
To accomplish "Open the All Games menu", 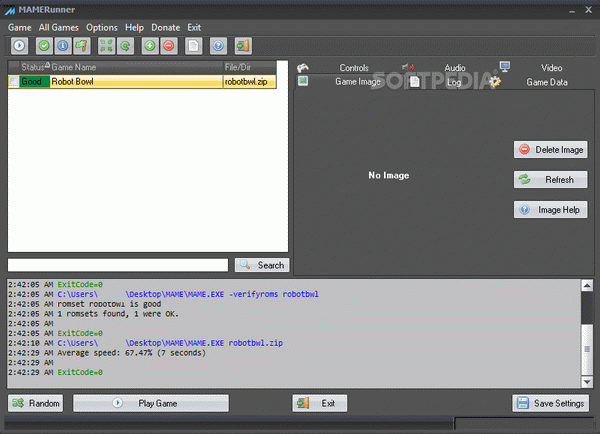I will click(59, 28).
